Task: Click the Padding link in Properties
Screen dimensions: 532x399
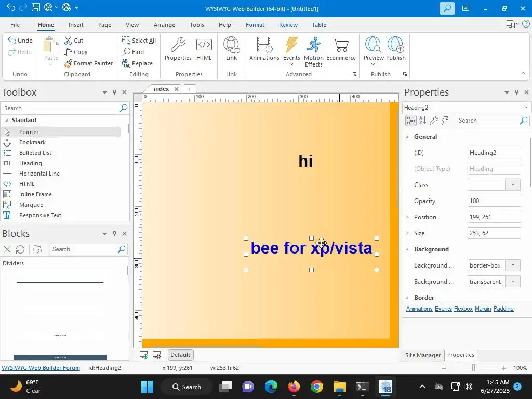Action: [x=503, y=309]
